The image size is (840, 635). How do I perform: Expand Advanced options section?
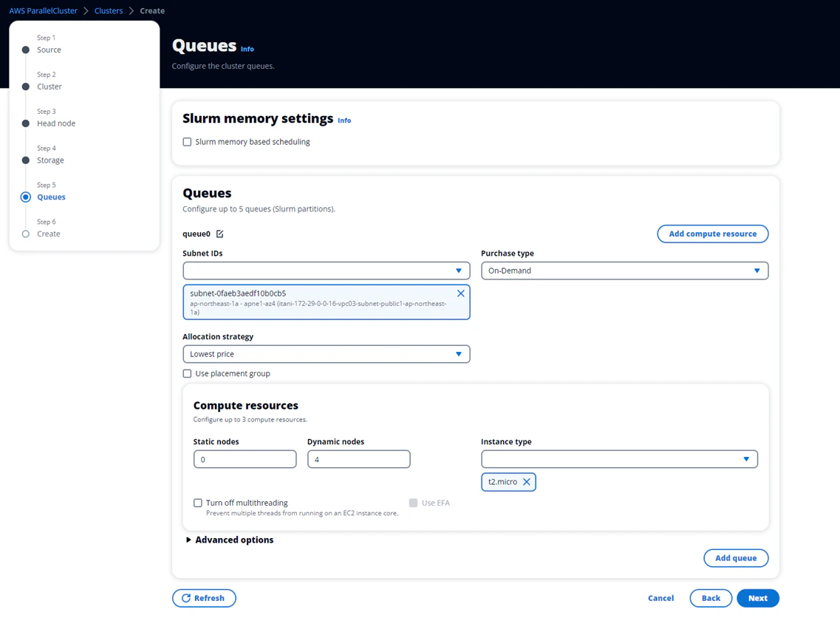coord(229,540)
